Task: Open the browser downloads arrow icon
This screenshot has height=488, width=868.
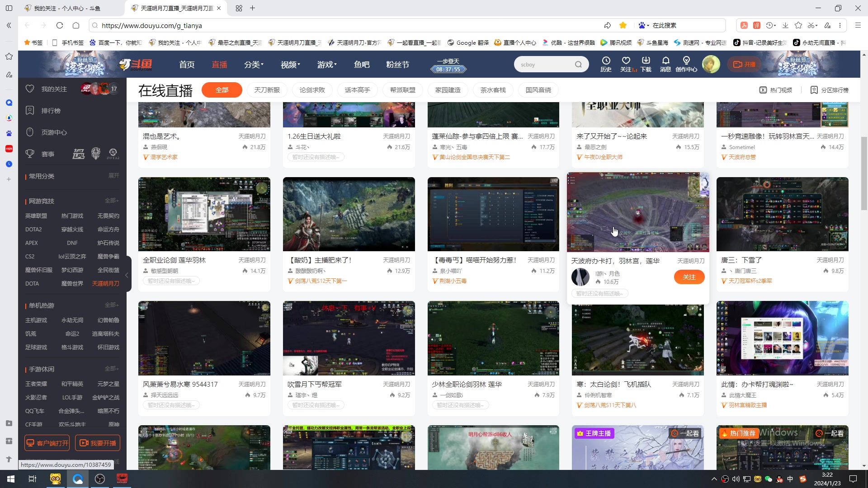Action: pos(786,25)
